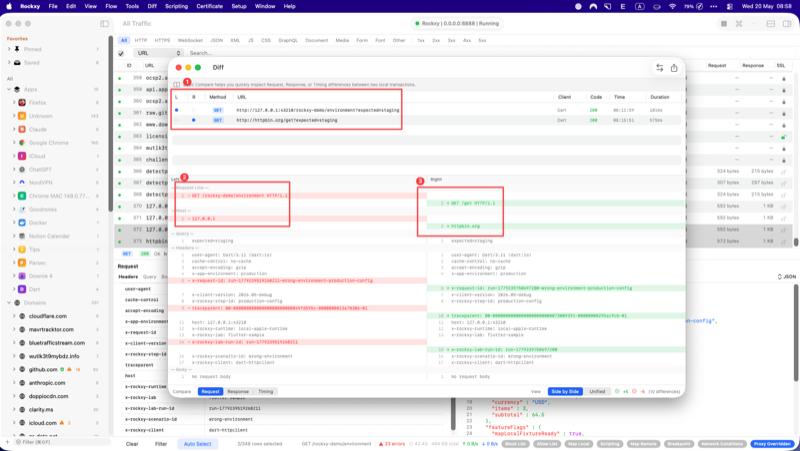The height and width of the screenshot is (451, 800).
Task: Click the Downie 4 app icon in sidebar
Action: 22,276
